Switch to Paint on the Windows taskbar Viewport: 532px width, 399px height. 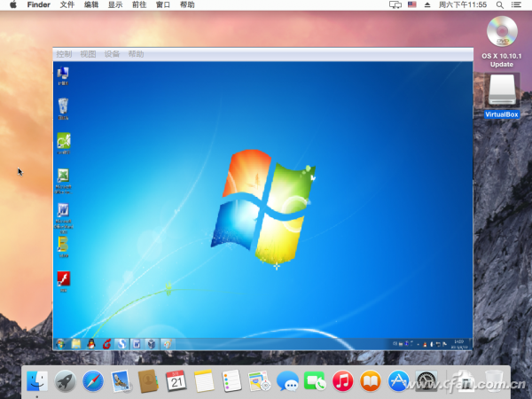coord(167,344)
